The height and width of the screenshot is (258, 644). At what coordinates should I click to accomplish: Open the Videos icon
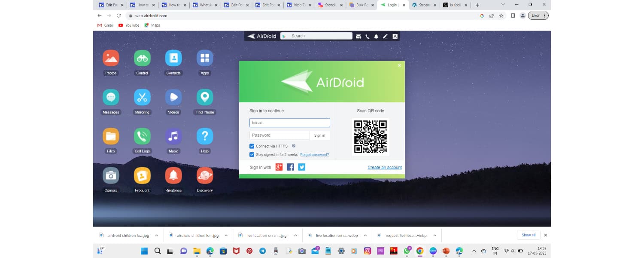[173, 97]
